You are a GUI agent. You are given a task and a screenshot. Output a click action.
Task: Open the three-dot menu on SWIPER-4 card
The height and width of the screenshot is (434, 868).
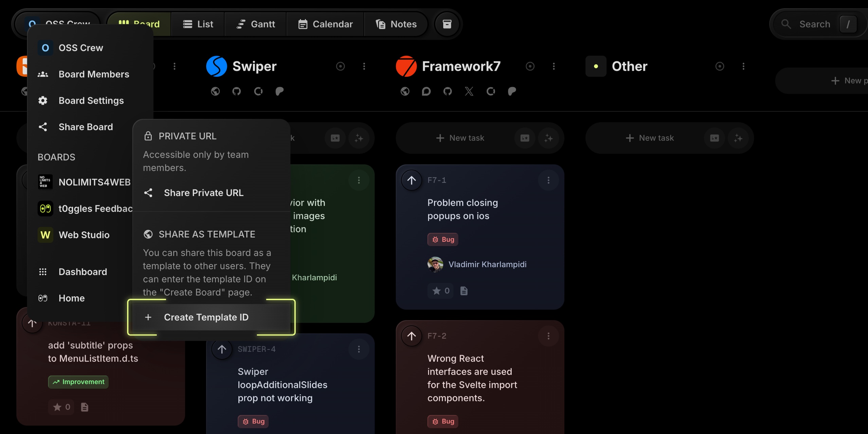[359, 349]
